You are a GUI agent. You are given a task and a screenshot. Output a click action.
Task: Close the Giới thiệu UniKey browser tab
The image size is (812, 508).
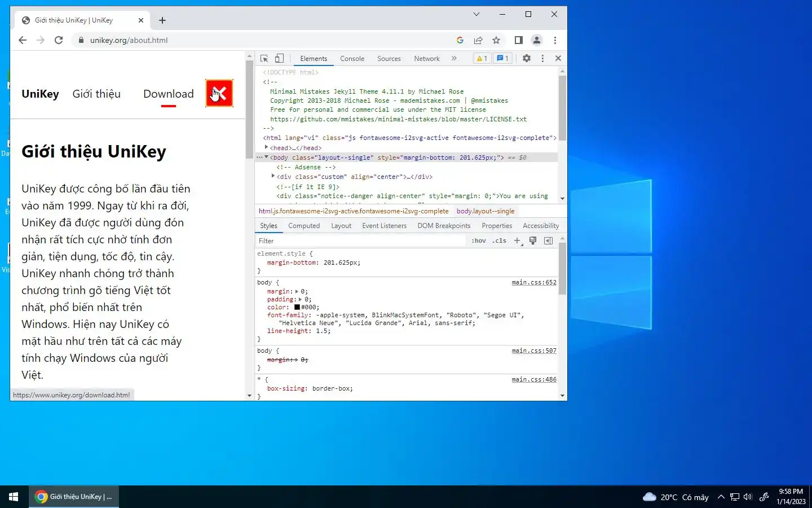141,20
